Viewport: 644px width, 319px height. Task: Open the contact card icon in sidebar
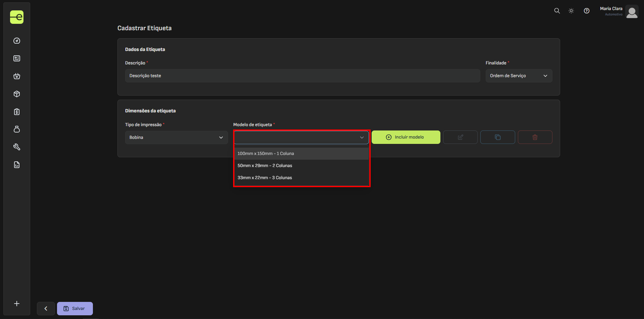(x=17, y=58)
